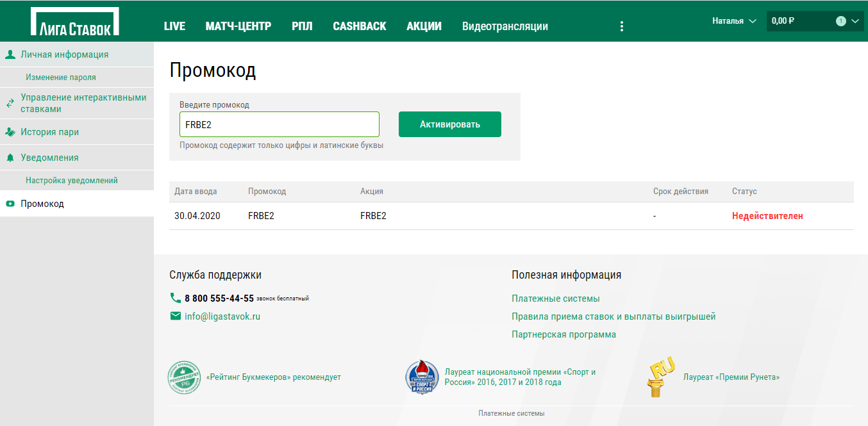Open Настройка уведомлений
Viewport: 868px width, 426px height.
point(72,181)
